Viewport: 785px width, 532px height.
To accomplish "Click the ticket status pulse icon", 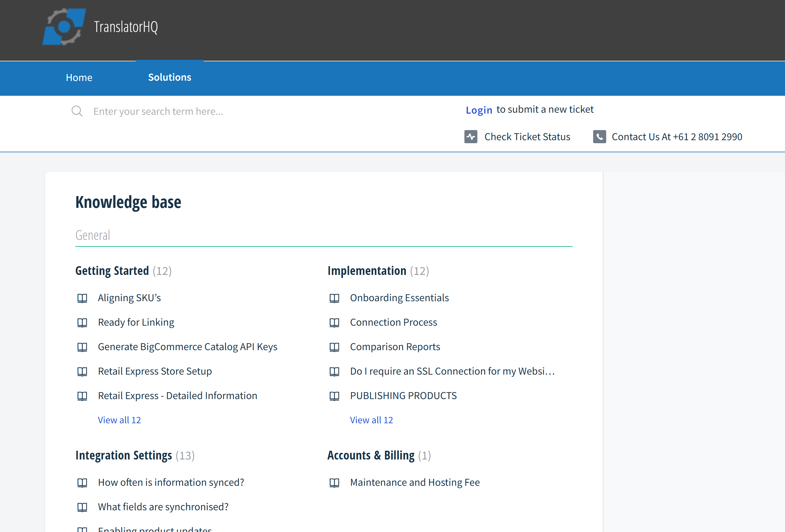I will click(470, 137).
